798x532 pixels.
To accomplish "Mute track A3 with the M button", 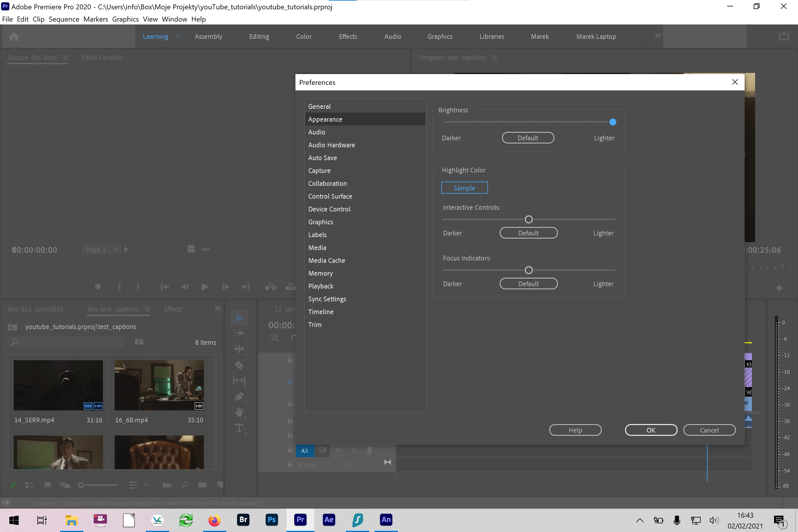I will [x=338, y=451].
